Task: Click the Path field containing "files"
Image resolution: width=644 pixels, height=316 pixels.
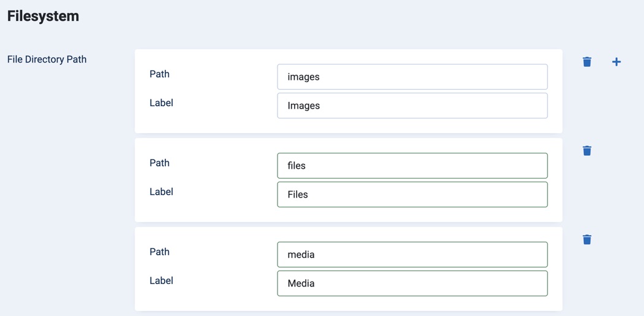Action: tap(412, 166)
